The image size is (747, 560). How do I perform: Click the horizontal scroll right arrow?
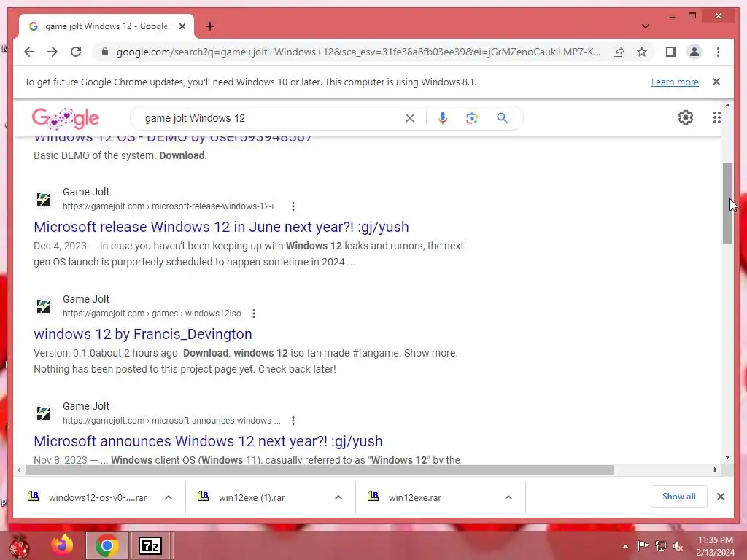tap(715, 470)
